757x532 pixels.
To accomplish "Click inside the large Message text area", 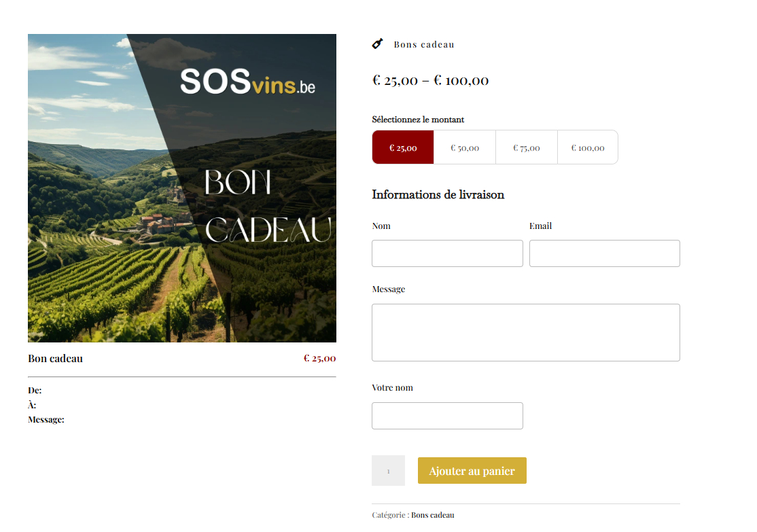I will click(x=525, y=332).
